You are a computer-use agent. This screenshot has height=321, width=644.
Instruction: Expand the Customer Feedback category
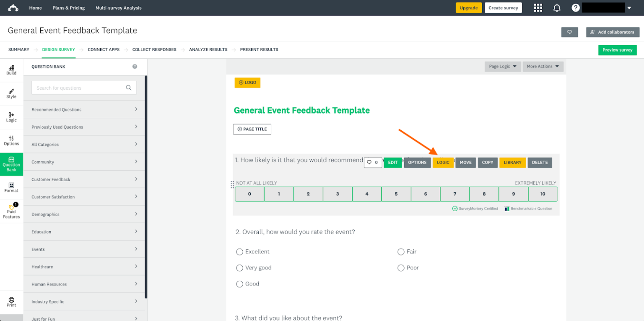[x=84, y=179]
